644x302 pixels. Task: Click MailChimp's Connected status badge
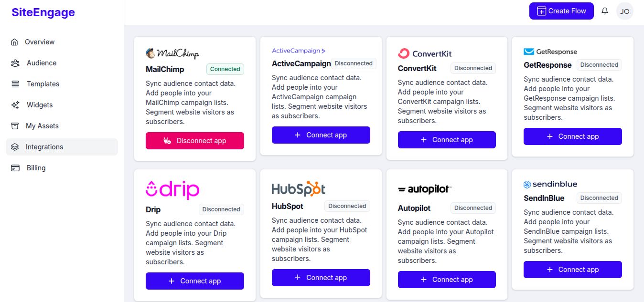(225, 69)
